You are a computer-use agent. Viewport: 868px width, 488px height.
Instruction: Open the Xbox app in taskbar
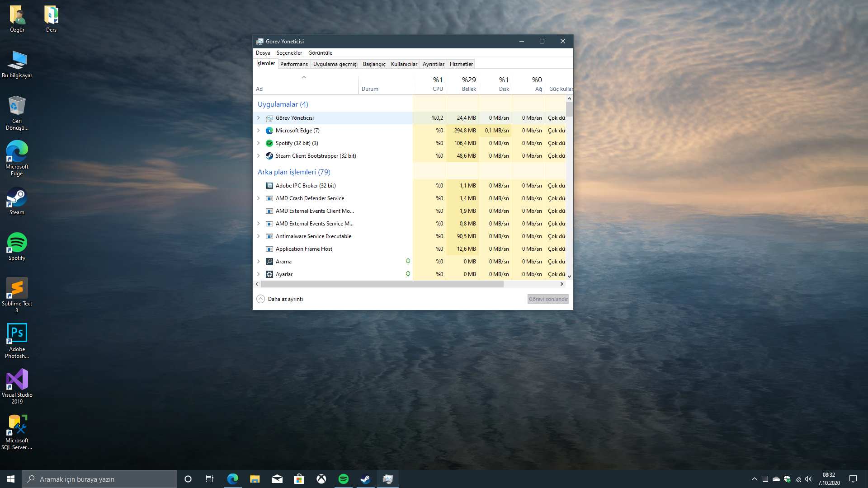(321, 479)
